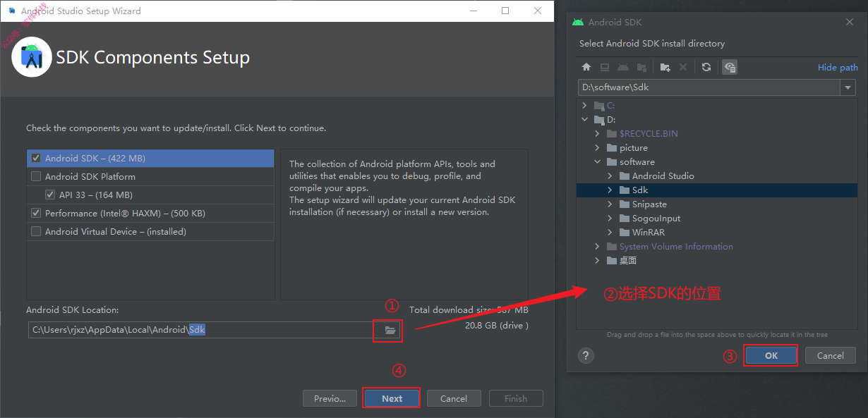Go to home directory in Android SDK dialog
This screenshot has width=868, height=418.
tap(586, 67)
